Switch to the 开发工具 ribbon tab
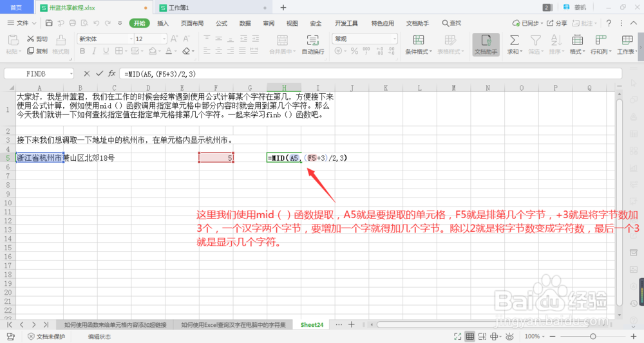The width and height of the screenshot is (644, 343). pyautogui.click(x=346, y=23)
